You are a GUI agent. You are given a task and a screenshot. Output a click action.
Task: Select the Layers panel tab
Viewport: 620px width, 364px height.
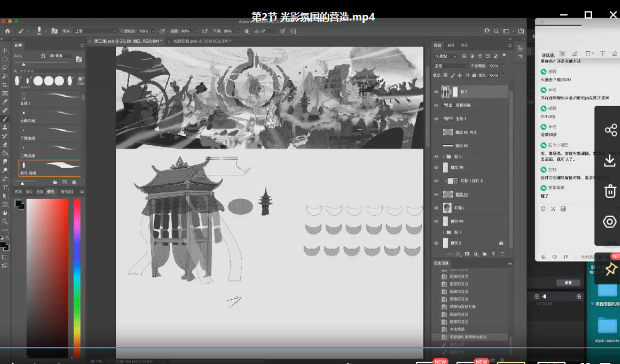[438, 45]
